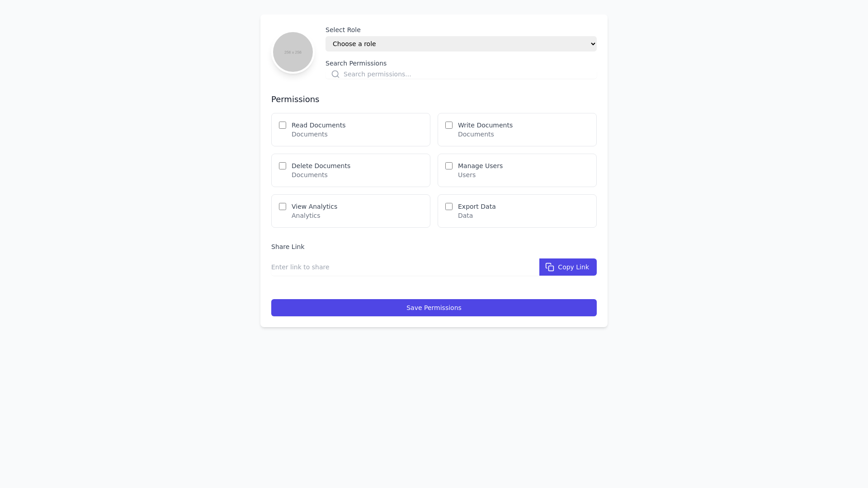Enable the View Analytics permission

point(282,206)
